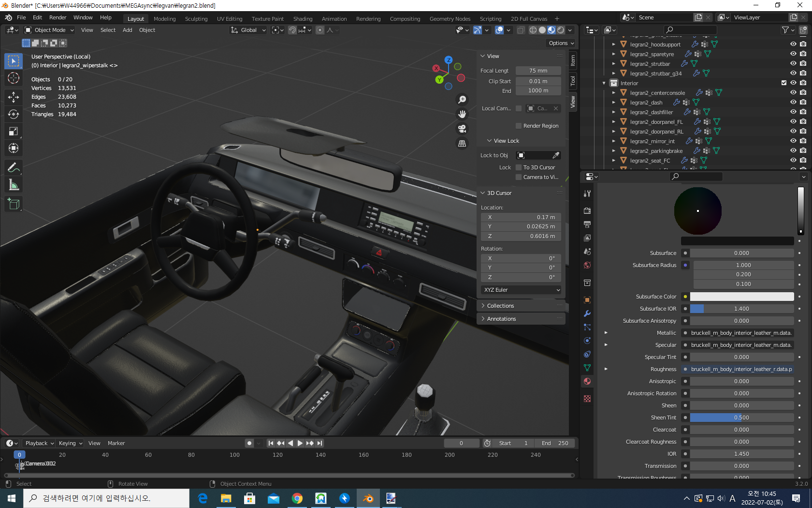Viewport: 812px width, 508px height.
Task: Activate the Annotate pencil tool
Action: 14,167
